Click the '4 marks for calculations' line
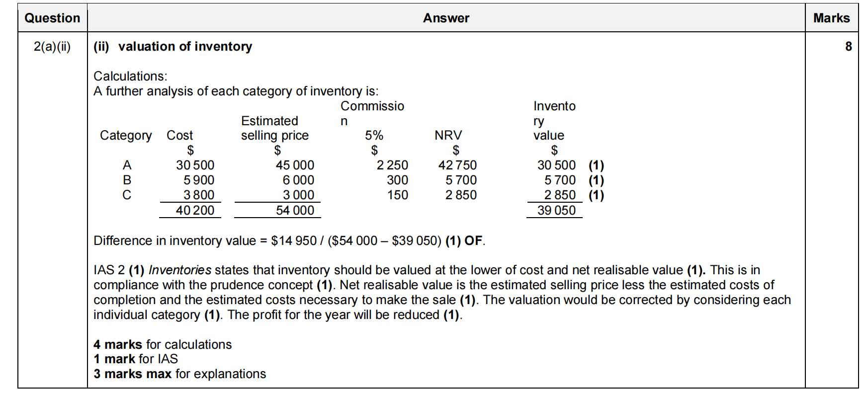868x396 pixels. [x=163, y=344]
